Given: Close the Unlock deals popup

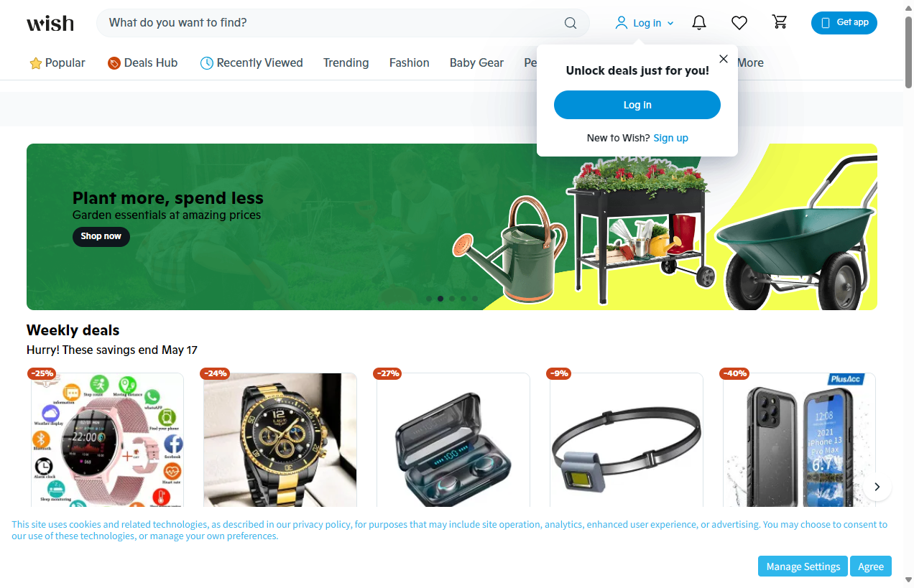Looking at the screenshot, I should tap(724, 59).
